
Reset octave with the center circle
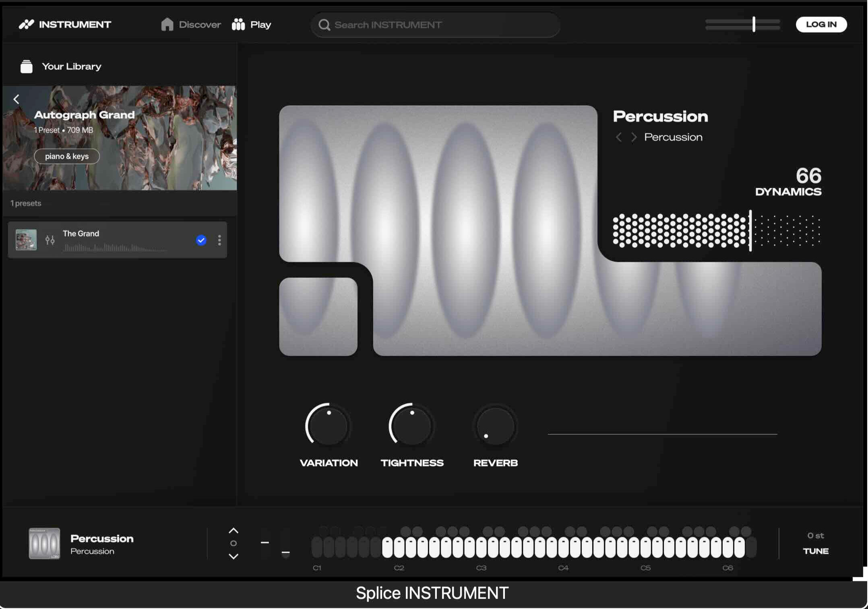(234, 544)
